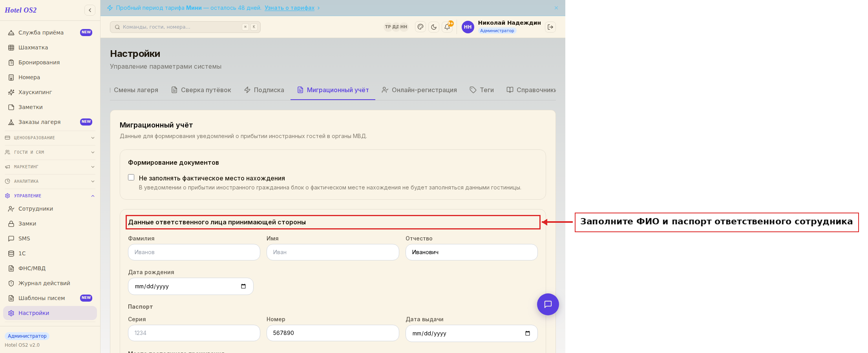Click the Фамилия input field
868x353 pixels.
(x=194, y=252)
